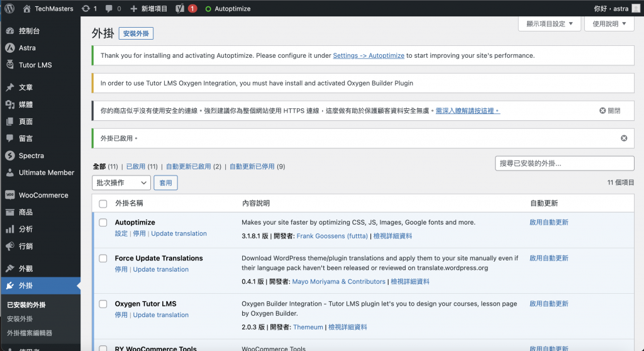Deactivate Force Update Translations via 停用

click(121, 269)
